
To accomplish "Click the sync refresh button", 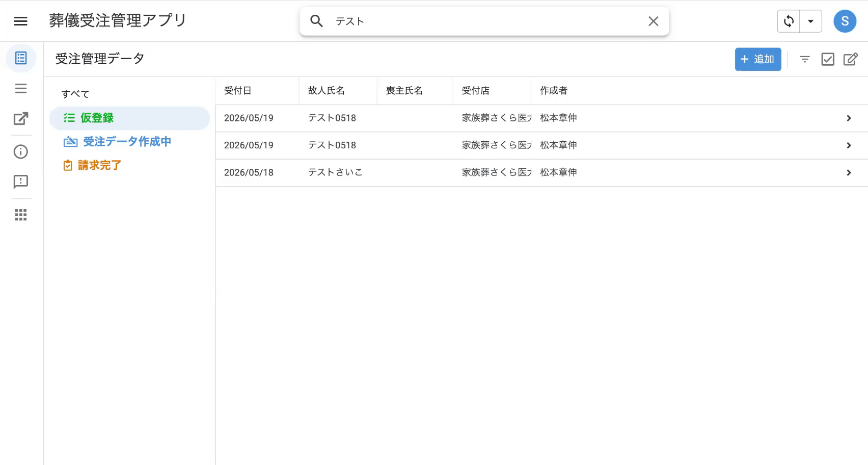I will click(x=789, y=21).
